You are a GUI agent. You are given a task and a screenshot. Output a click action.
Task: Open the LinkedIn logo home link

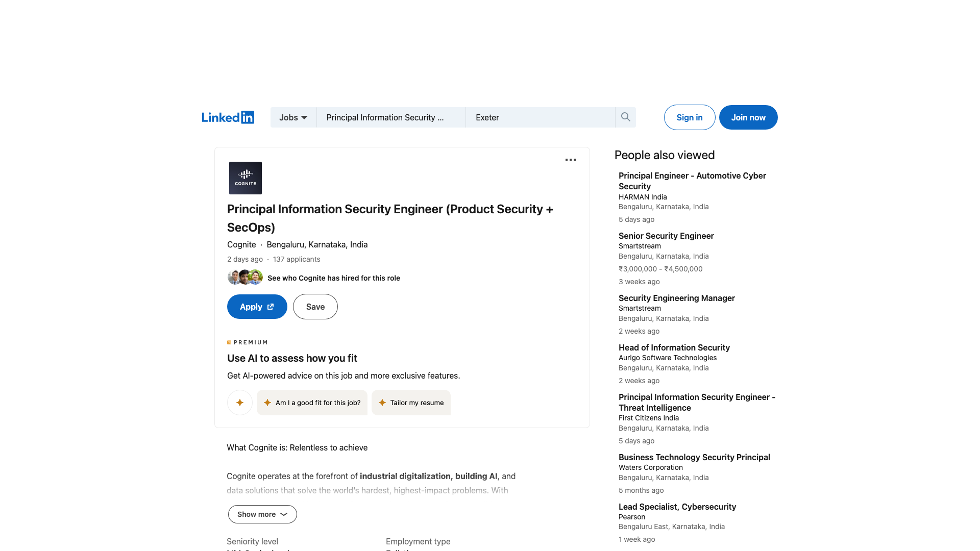(228, 117)
